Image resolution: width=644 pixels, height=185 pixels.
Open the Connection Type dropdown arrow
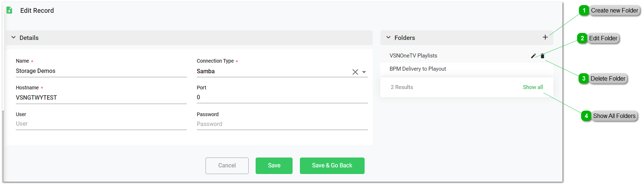point(364,72)
